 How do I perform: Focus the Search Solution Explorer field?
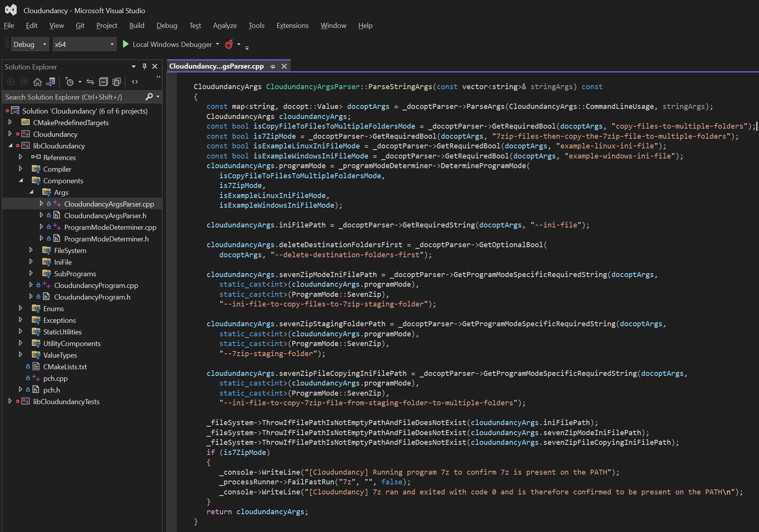click(x=74, y=97)
